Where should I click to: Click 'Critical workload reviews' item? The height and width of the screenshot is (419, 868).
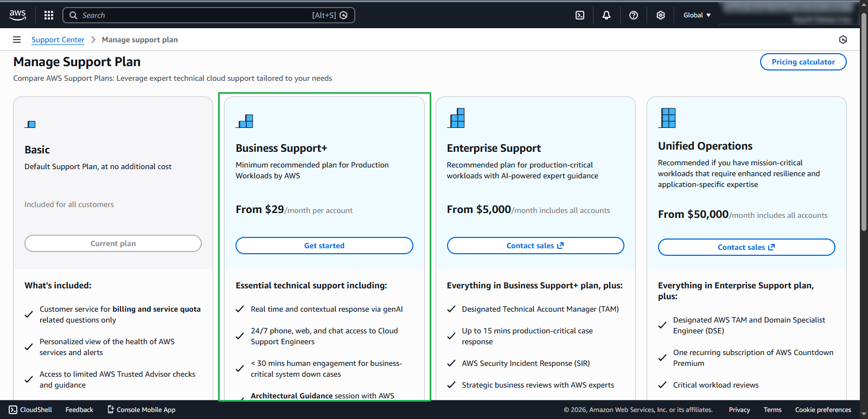tap(716, 385)
